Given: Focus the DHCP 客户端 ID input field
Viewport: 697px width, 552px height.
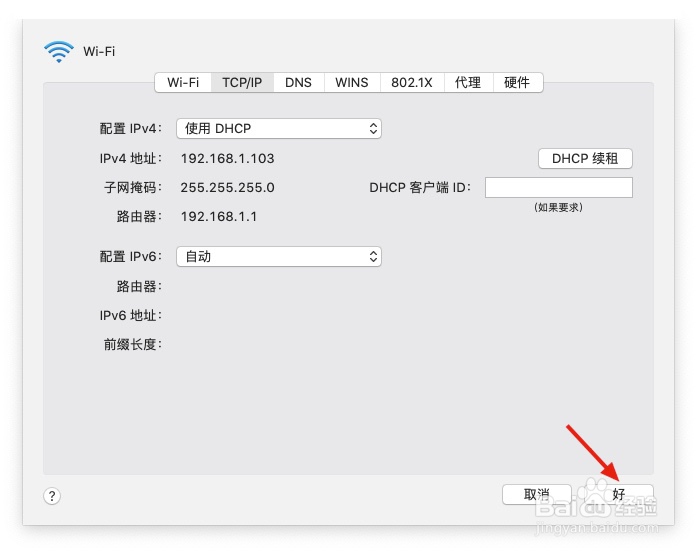Looking at the screenshot, I should pos(559,187).
